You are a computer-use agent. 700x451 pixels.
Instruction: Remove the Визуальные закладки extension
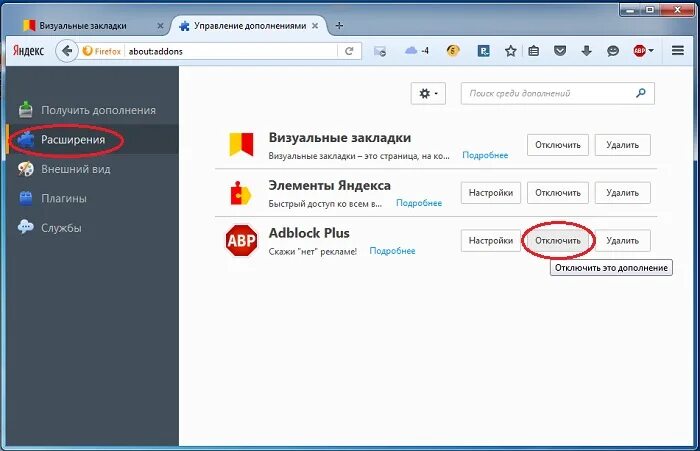[622, 145]
